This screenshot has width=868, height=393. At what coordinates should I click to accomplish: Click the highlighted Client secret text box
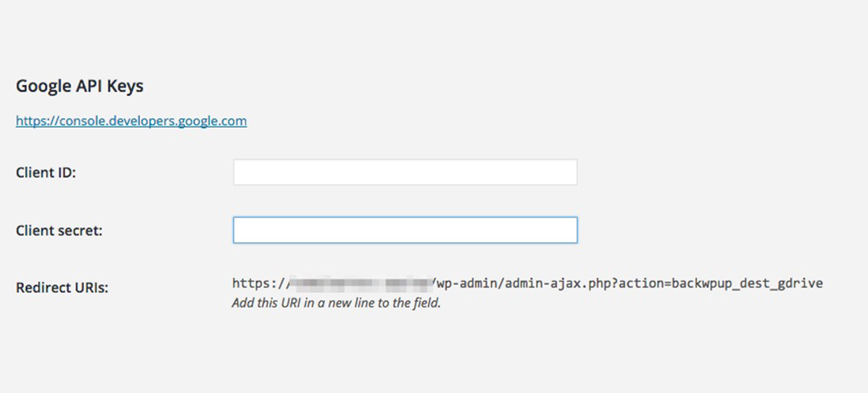point(405,229)
